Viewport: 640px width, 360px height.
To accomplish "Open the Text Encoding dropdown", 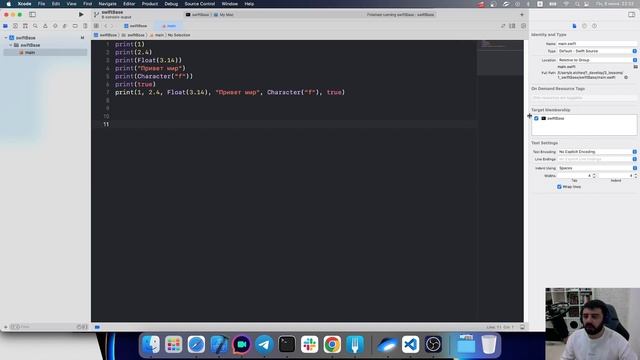I will (x=597, y=151).
